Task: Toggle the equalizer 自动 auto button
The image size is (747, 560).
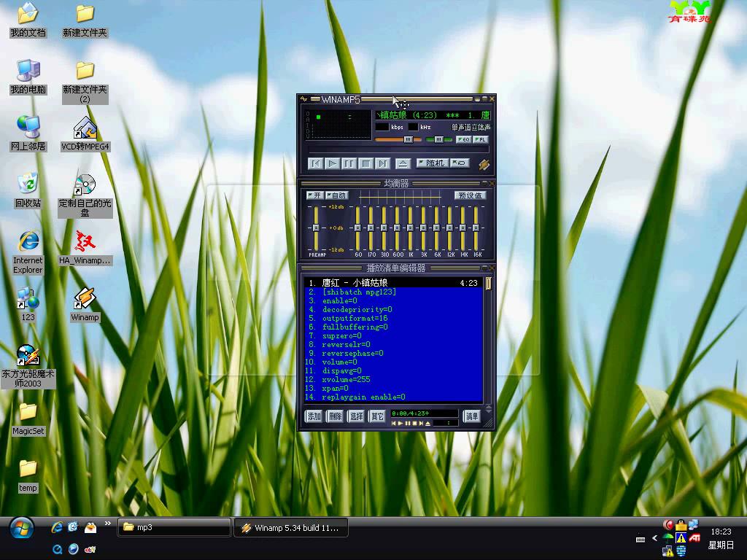Action: tap(337, 195)
